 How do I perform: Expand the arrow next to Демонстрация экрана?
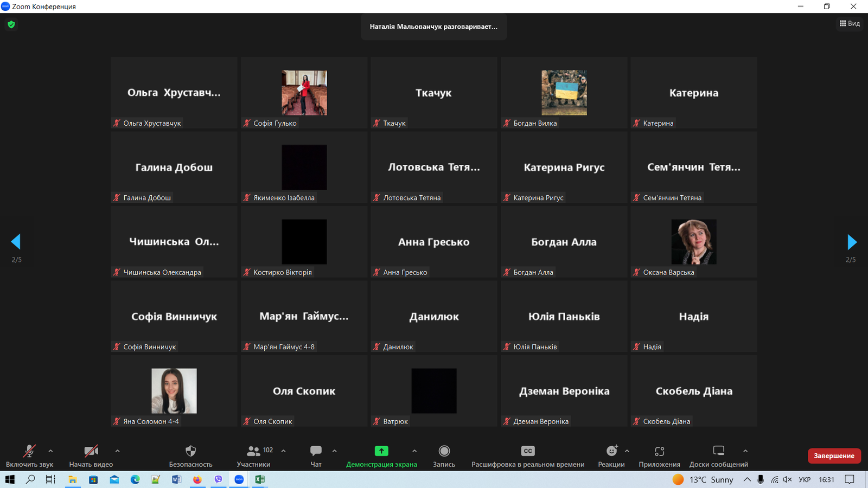click(x=414, y=451)
